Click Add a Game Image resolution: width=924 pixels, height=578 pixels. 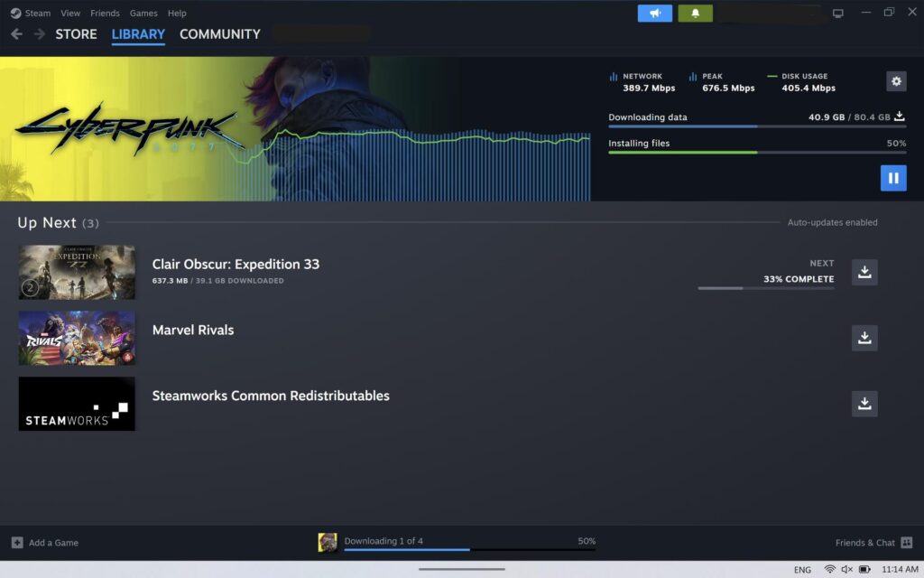coord(43,542)
